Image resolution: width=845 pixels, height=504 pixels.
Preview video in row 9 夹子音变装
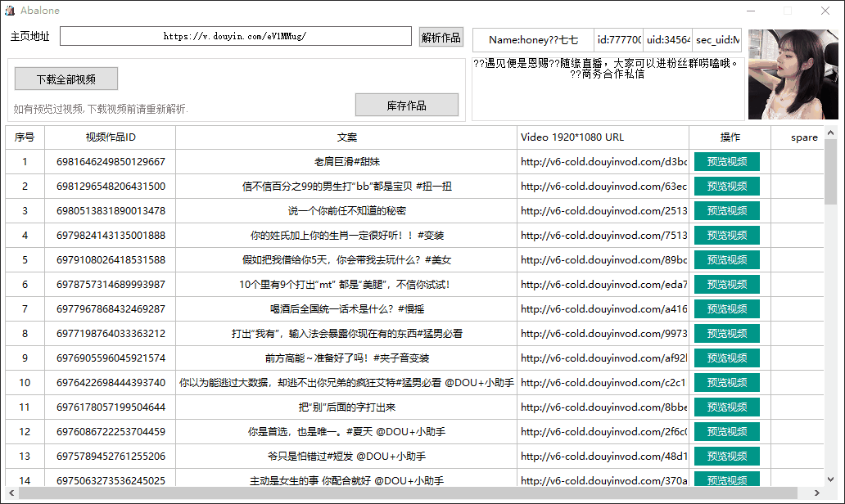[726, 358]
